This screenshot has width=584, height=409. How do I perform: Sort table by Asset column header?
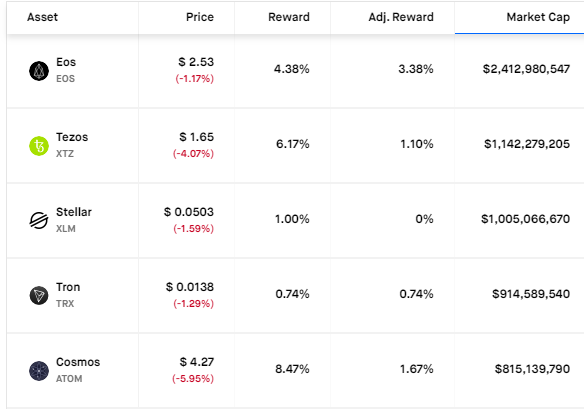[42, 17]
